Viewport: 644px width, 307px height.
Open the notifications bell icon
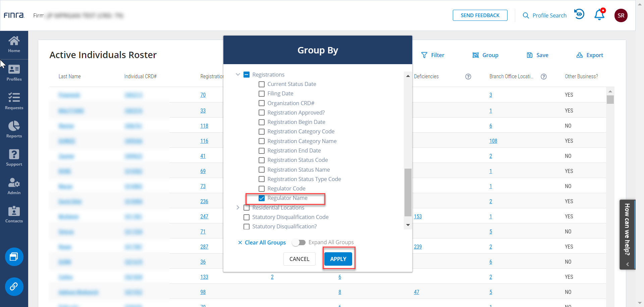coord(599,15)
